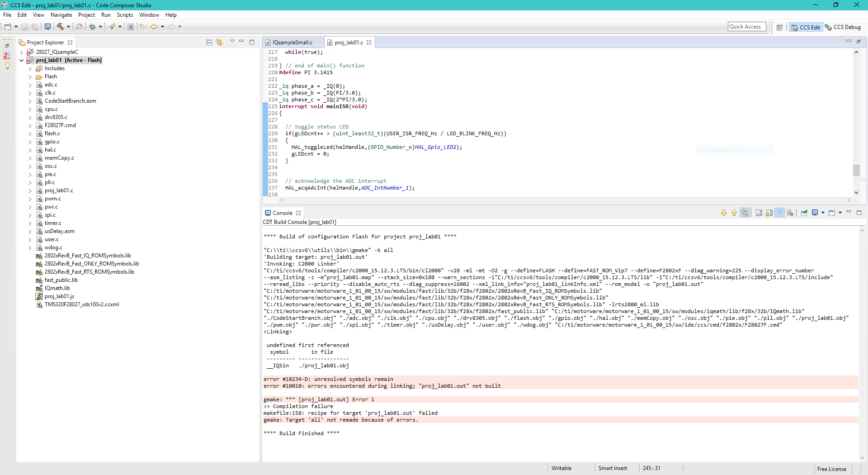
Task: Click the New file toolbar icon
Action: 8,27
